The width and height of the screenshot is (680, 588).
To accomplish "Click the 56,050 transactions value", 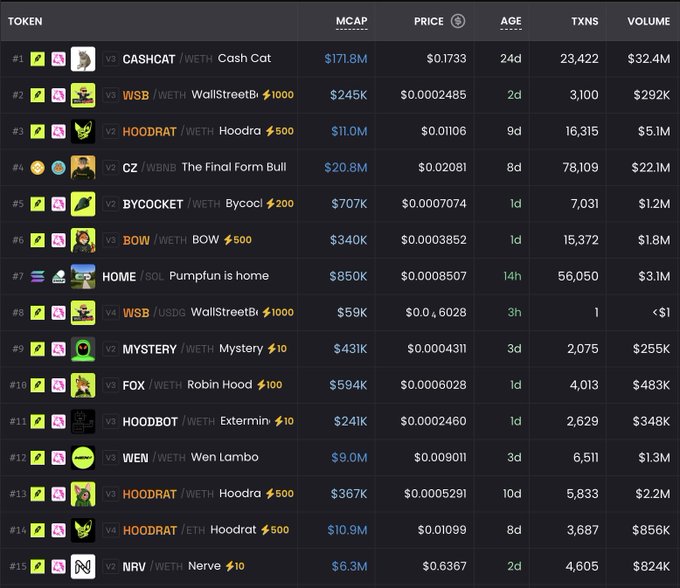I will [578, 276].
